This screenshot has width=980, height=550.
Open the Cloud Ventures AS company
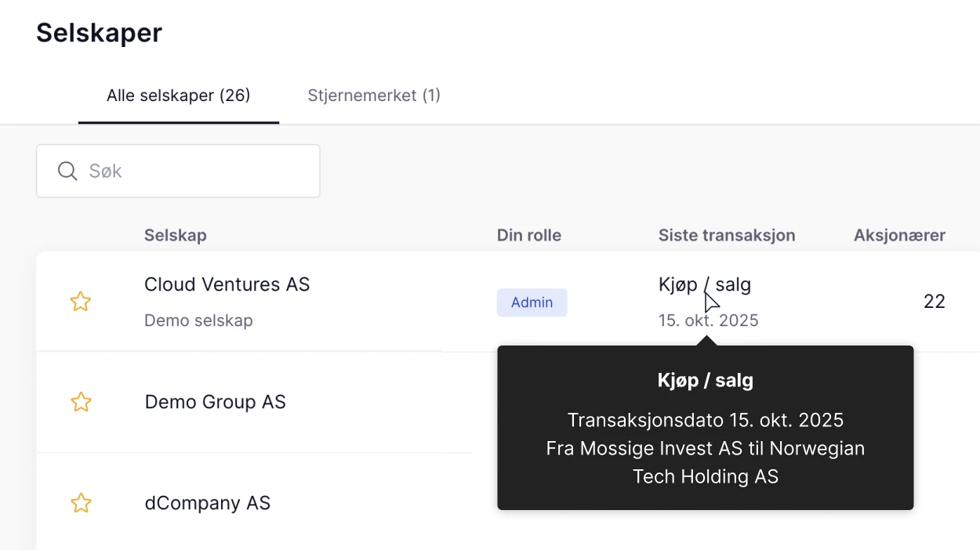pyautogui.click(x=227, y=284)
